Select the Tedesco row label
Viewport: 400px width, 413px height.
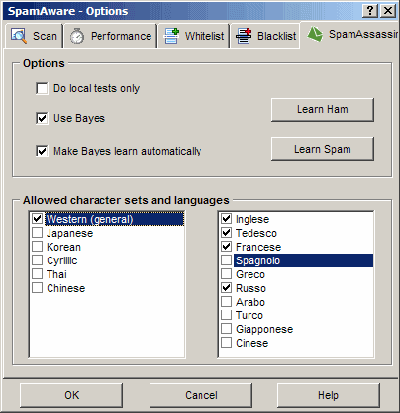pos(256,233)
